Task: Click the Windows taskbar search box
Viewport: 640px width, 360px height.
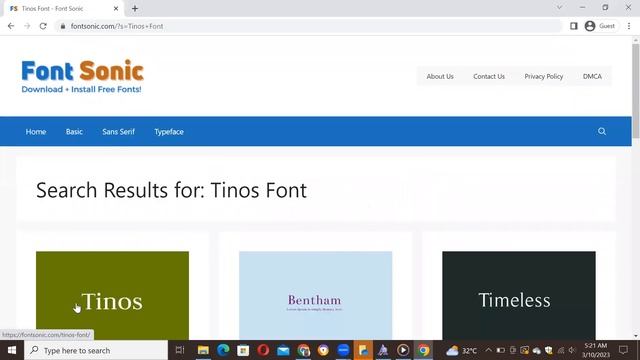Action: [x=96, y=350]
